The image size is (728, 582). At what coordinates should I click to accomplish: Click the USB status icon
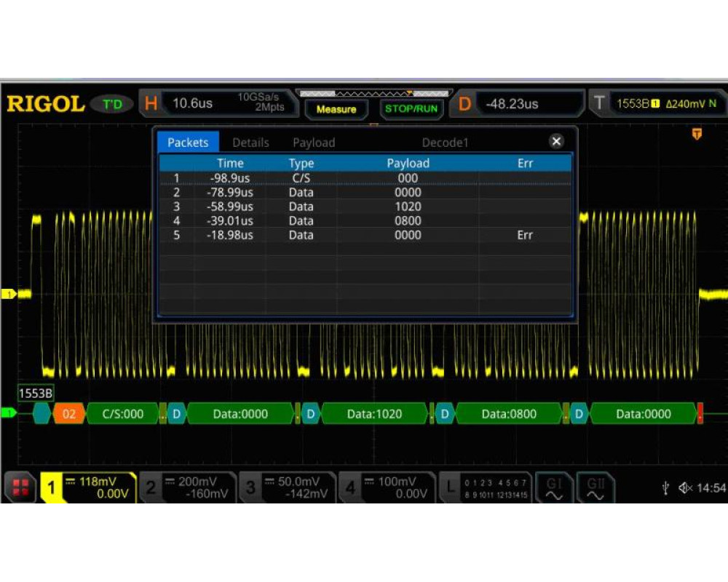[x=665, y=488]
